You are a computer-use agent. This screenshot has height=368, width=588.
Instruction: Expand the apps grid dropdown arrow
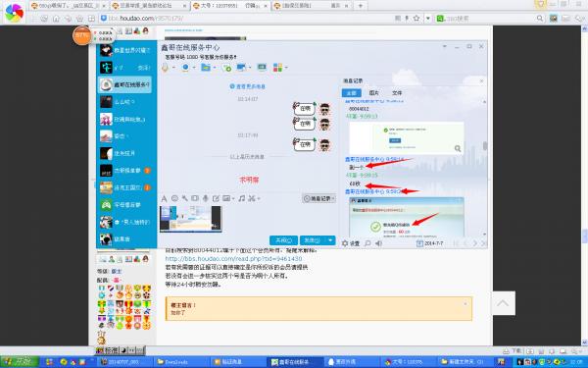point(286,68)
